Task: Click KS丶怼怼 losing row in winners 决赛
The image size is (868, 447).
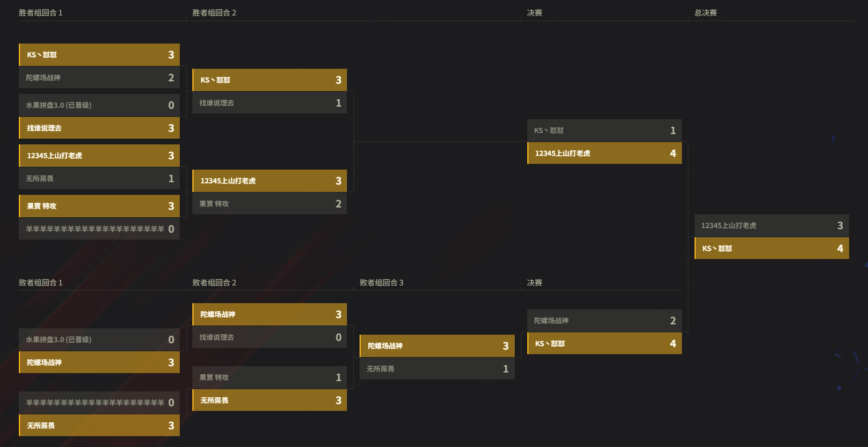Action: 605,131
